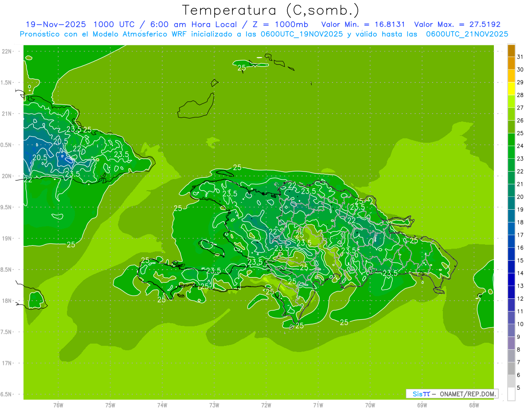
Task: Click the "74W" longitude axis label
Action: coord(162,405)
